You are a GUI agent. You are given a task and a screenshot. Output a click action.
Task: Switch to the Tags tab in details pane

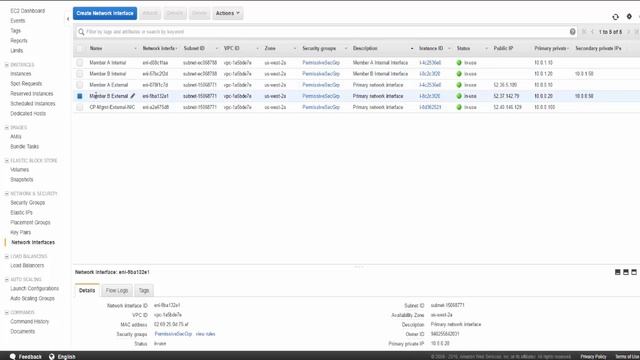(144, 290)
